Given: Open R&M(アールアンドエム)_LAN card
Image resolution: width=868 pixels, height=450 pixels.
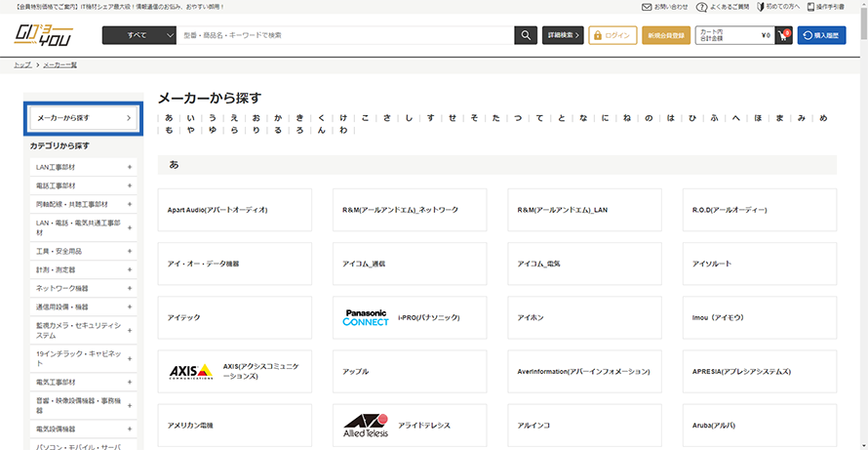Looking at the screenshot, I should tap(584, 210).
